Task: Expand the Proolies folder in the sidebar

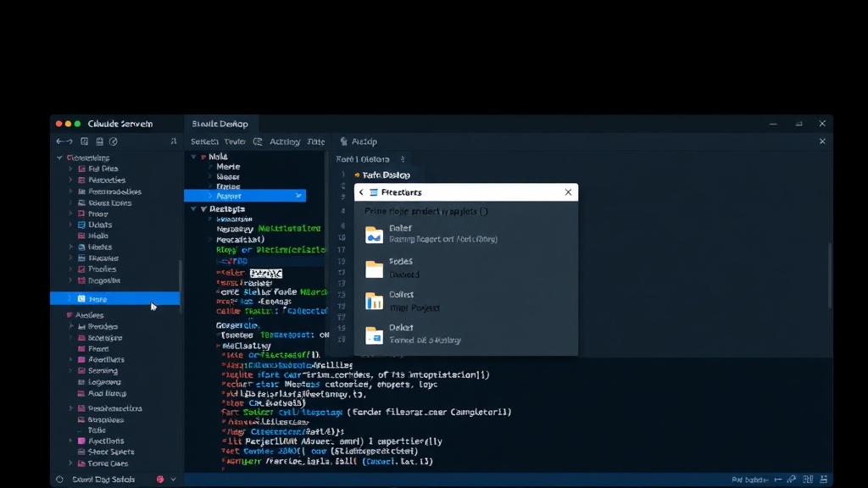Action: point(70,269)
